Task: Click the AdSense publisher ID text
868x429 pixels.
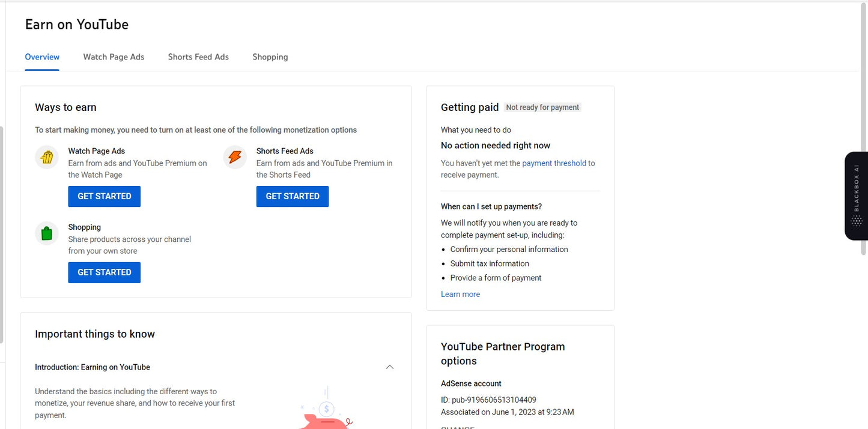Action: [x=488, y=400]
